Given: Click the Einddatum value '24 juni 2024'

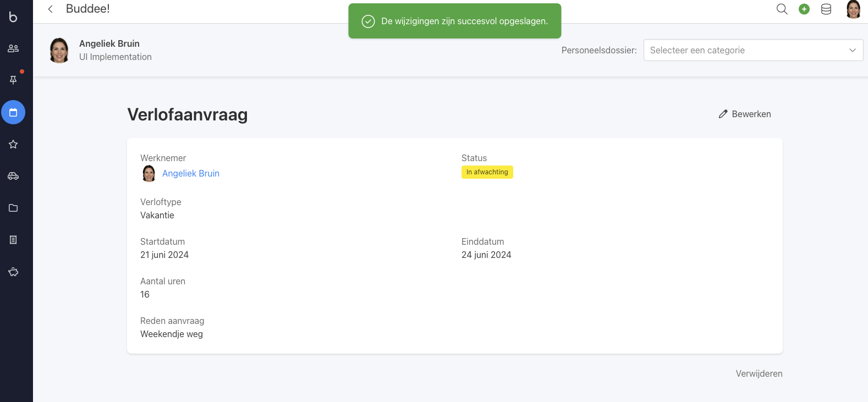Looking at the screenshot, I should click(x=486, y=255).
